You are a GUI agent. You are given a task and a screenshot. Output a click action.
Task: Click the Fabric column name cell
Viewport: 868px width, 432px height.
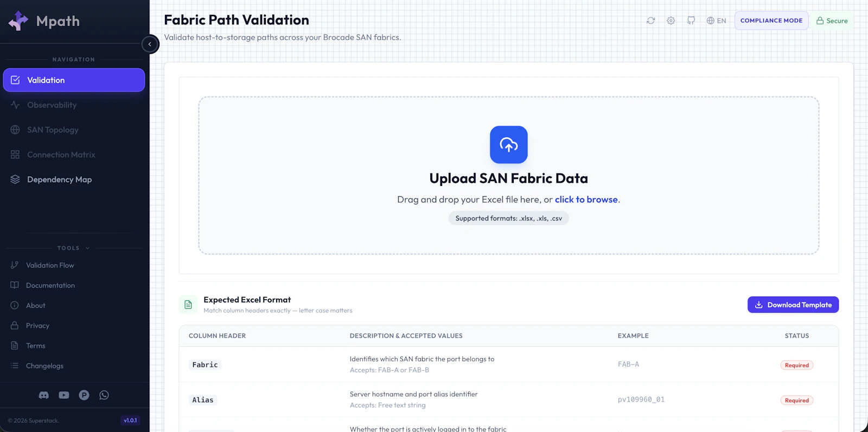(205, 365)
